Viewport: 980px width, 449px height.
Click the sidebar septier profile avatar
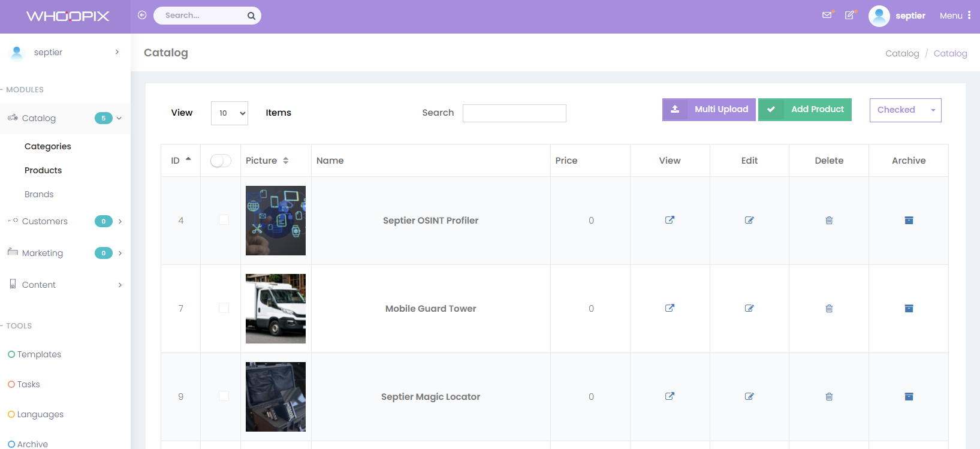point(17,53)
